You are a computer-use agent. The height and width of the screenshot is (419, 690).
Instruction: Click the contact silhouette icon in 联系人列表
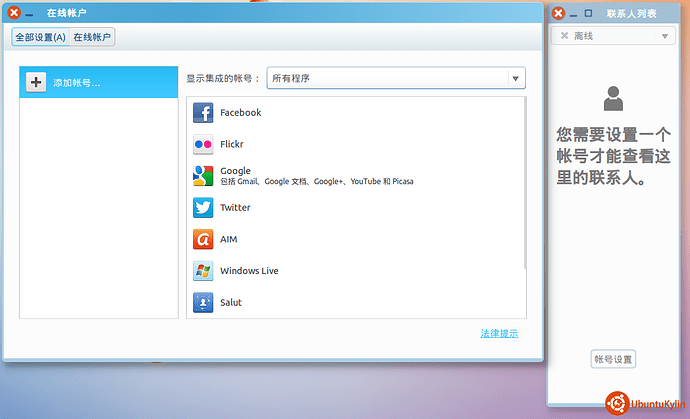[613, 99]
